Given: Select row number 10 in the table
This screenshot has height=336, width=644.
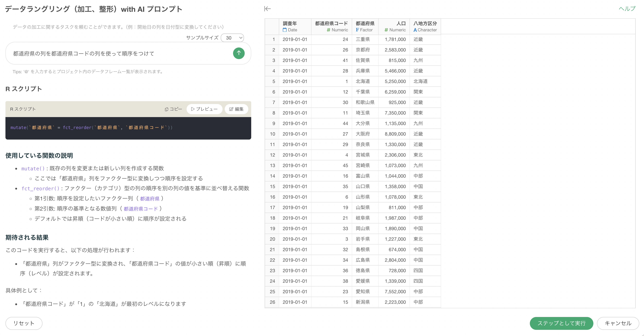Looking at the screenshot, I should click(272, 134).
